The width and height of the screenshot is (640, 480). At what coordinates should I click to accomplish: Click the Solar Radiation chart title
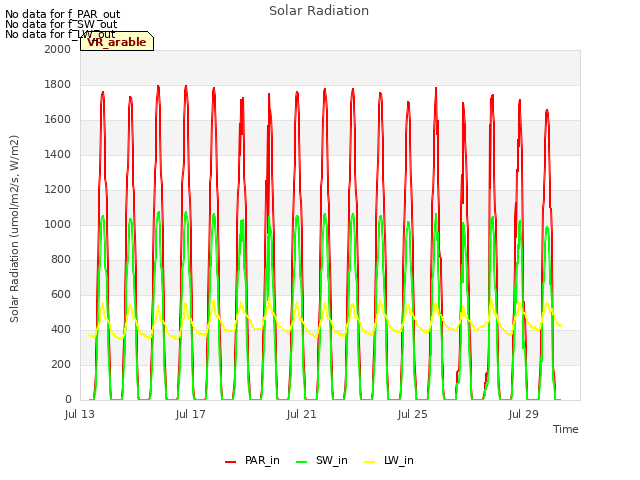(319, 11)
